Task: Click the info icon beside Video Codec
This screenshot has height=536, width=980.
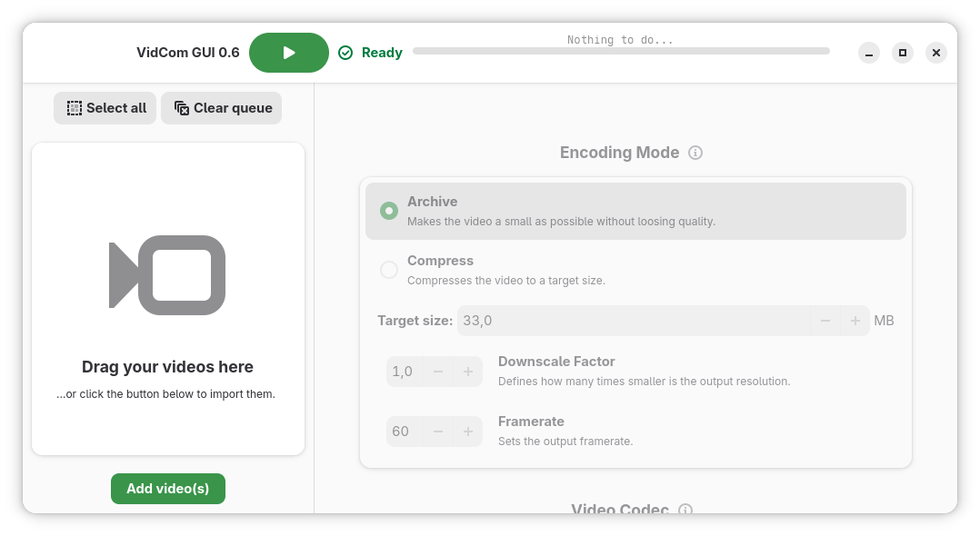Action: click(685, 510)
